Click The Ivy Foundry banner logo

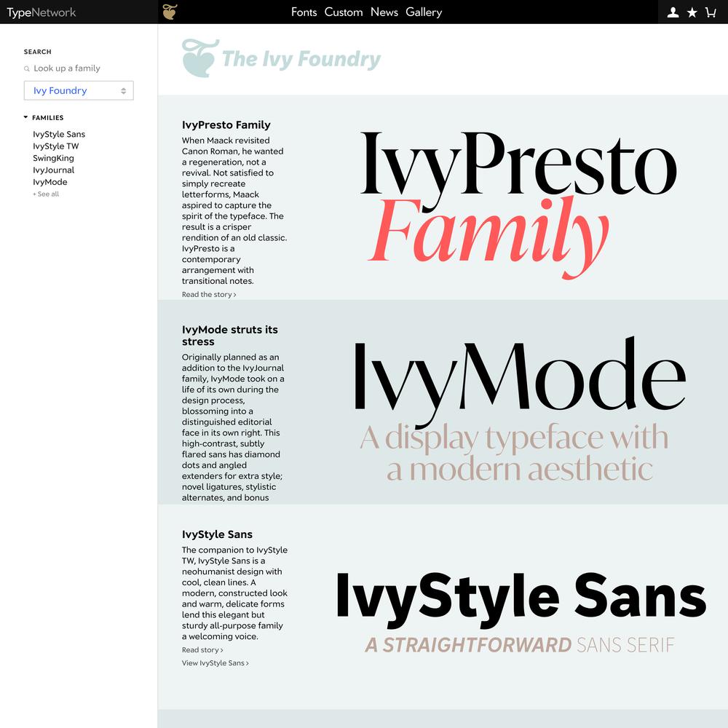[281, 58]
